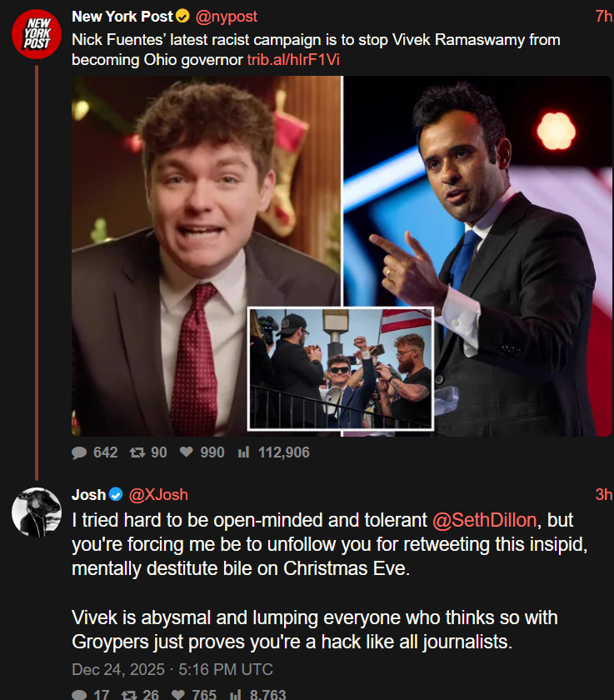
Task: Open the @XJosh handle
Action: pyautogui.click(x=158, y=495)
